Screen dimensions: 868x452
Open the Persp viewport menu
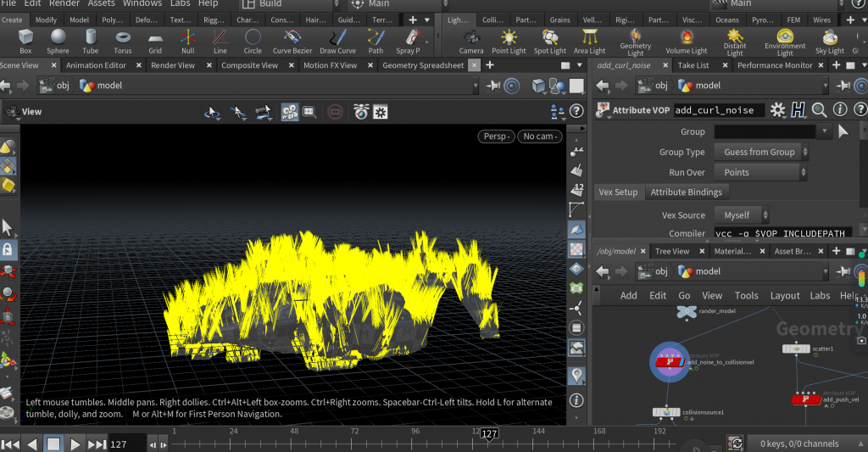pos(496,137)
